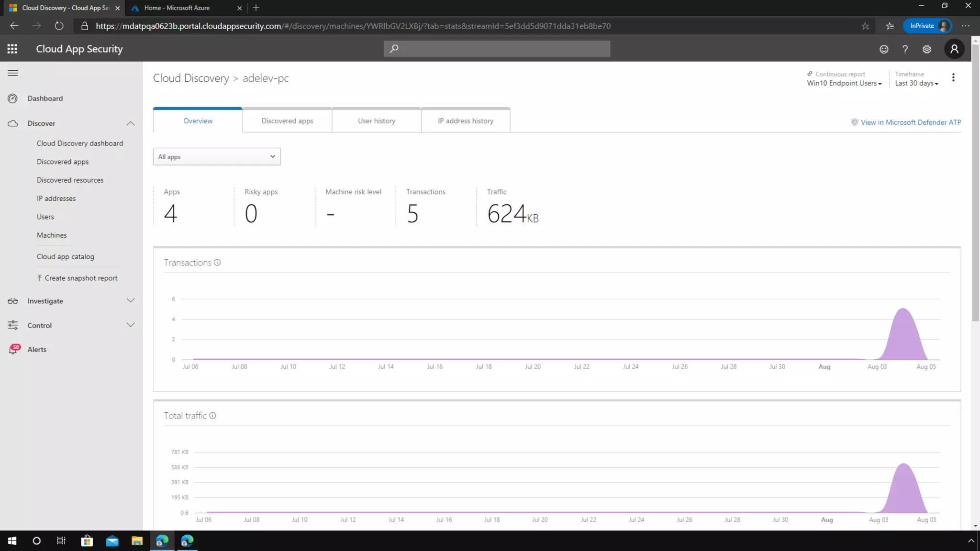Open the Alerts bell with badge

pos(13,349)
